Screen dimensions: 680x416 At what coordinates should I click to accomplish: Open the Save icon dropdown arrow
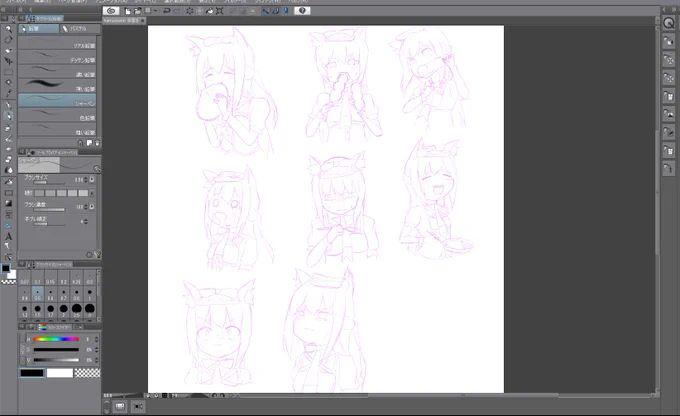click(155, 11)
